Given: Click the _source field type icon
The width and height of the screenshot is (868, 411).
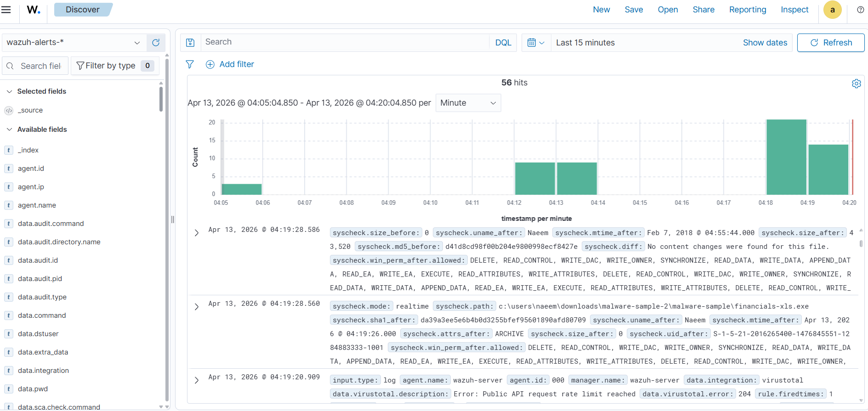Looking at the screenshot, I should point(9,111).
